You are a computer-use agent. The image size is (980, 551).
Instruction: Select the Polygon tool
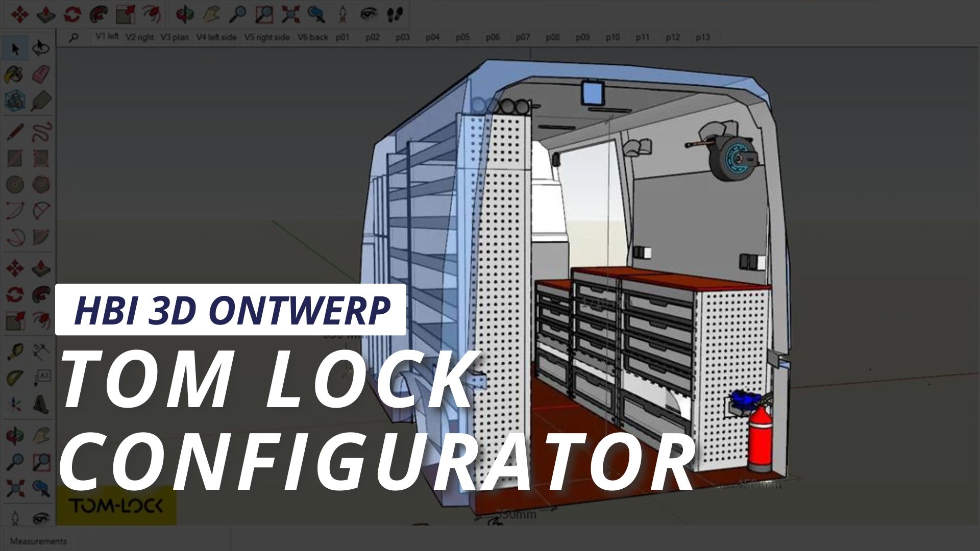(x=41, y=185)
